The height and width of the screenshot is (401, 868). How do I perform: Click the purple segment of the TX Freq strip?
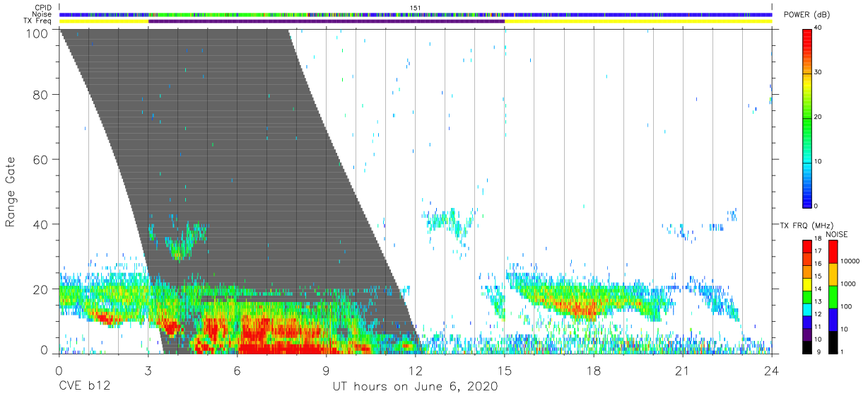(x=327, y=21)
